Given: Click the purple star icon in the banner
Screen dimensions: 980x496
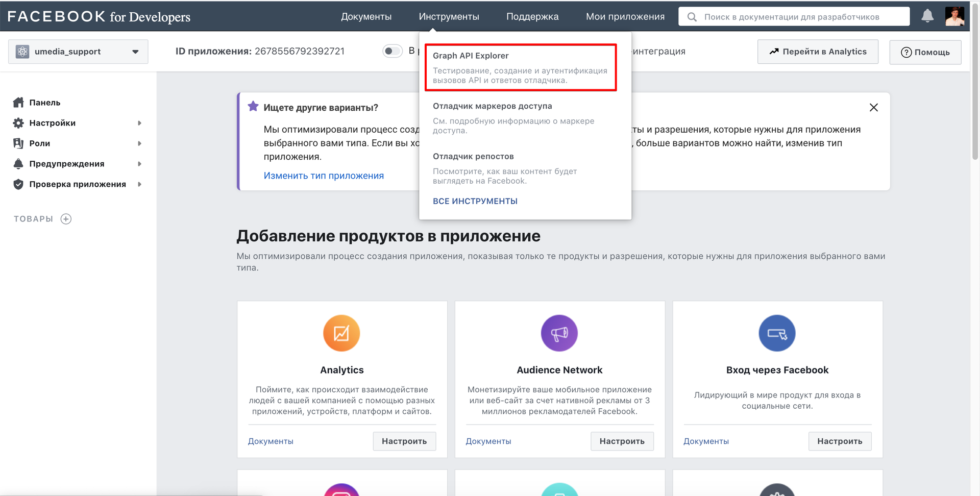Looking at the screenshot, I should 253,106.
